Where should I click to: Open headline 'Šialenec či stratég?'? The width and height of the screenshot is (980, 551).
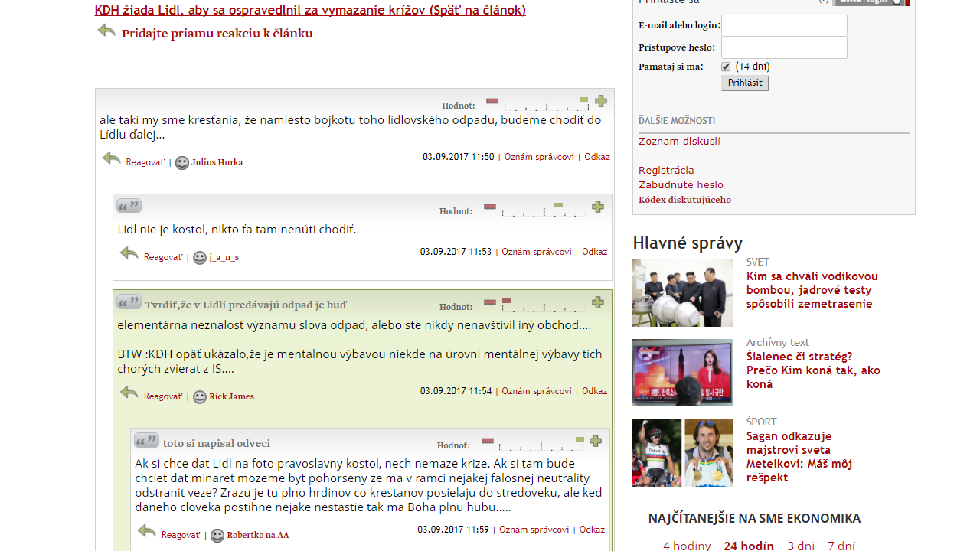[813, 370]
